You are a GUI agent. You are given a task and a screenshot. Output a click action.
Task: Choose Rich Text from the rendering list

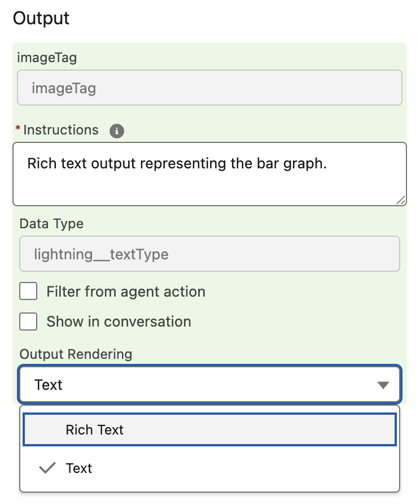tap(209, 430)
